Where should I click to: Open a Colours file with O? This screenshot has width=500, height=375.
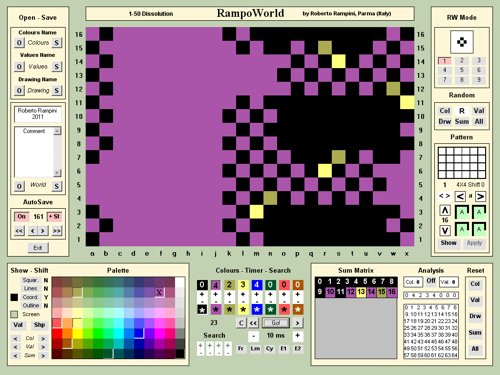[19, 43]
